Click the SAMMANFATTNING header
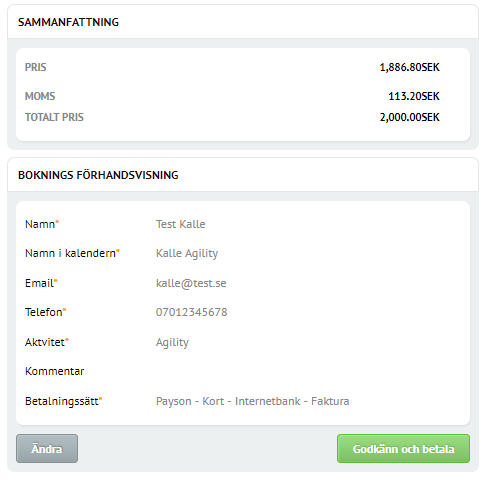This screenshot has height=486, width=486. pyautogui.click(x=68, y=22)
